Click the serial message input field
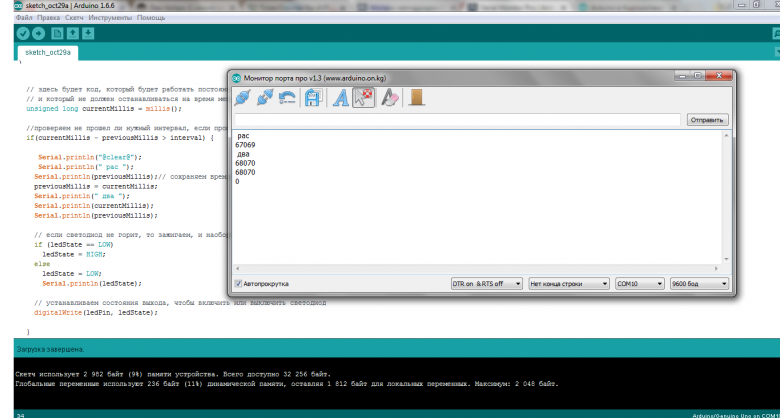Screen dimensions: 780x418 click(456, 120)
